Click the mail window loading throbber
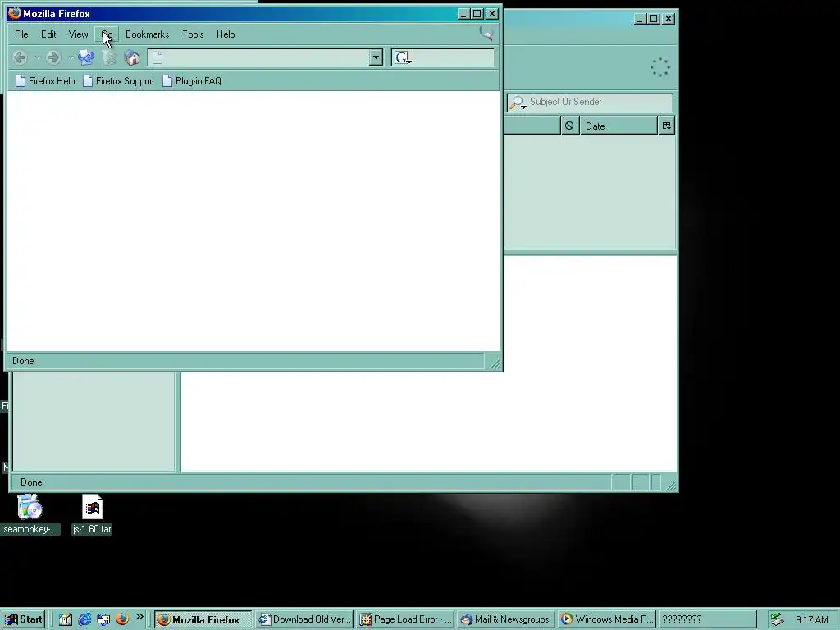The image size is (840, 630). pyautogui.click(x=660, y=67)
